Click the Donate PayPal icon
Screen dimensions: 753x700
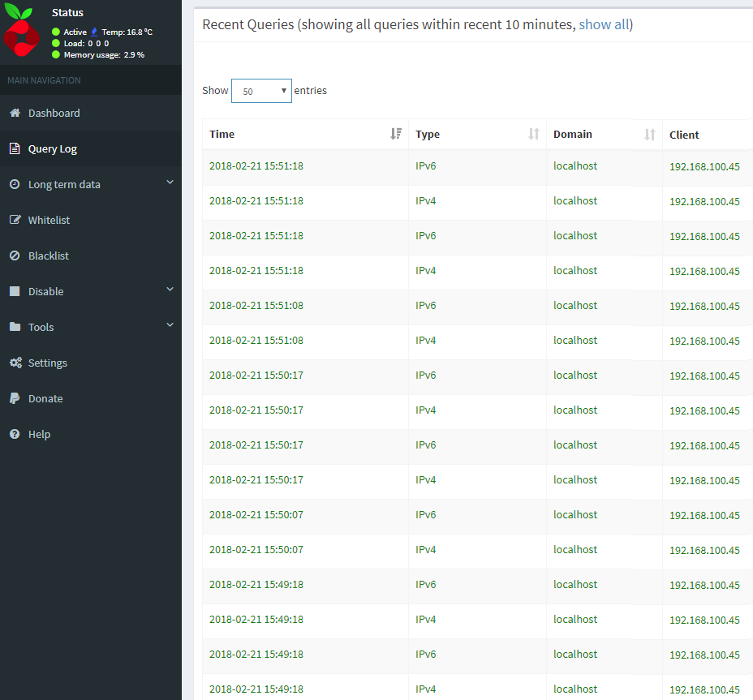(15, 399)
